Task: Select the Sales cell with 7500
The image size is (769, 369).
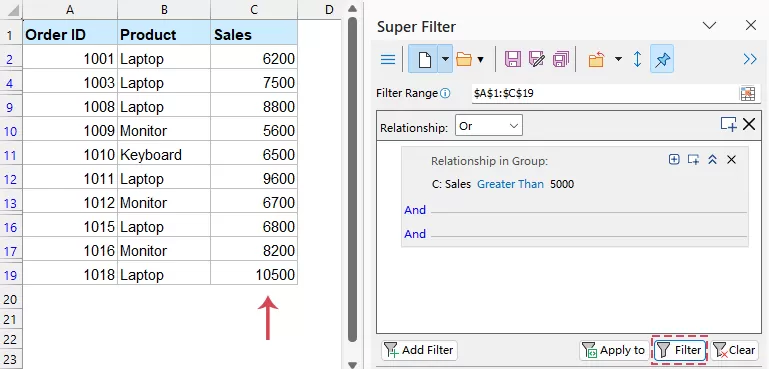Action: click(254, 82)
